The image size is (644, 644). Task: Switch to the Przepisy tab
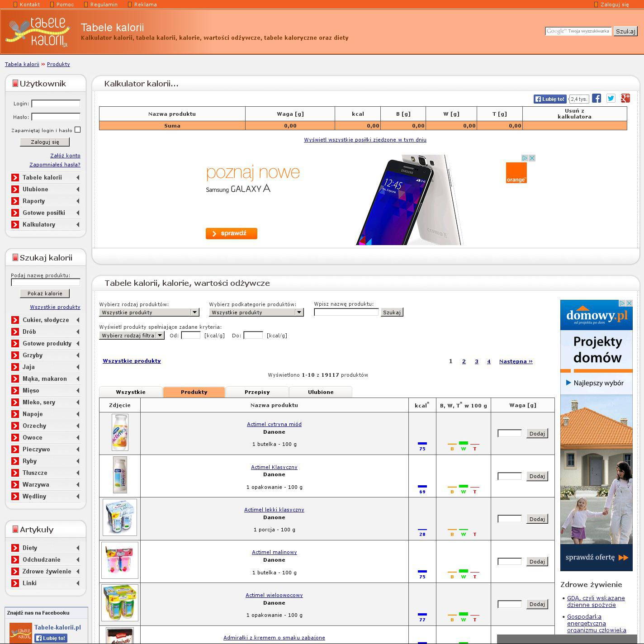point(257,392)
